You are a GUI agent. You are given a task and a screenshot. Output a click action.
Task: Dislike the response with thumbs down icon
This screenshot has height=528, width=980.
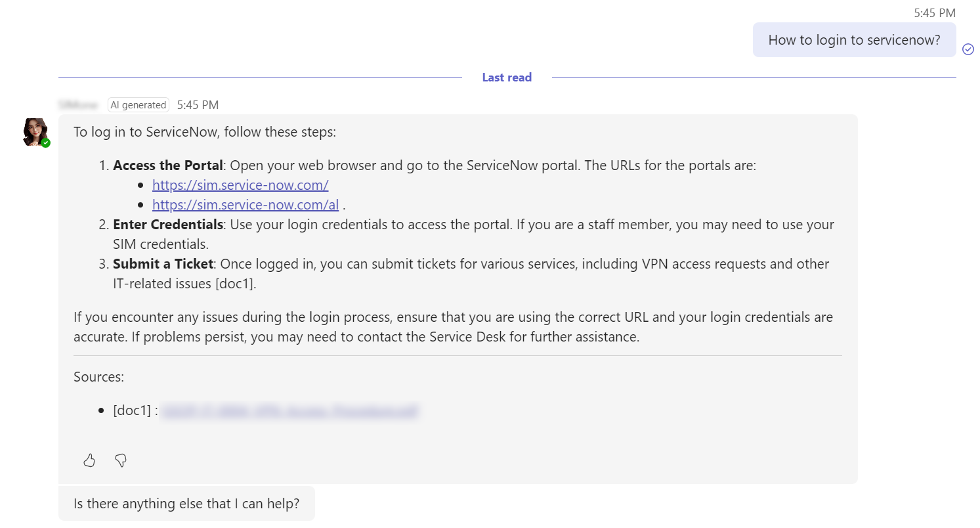121,460
